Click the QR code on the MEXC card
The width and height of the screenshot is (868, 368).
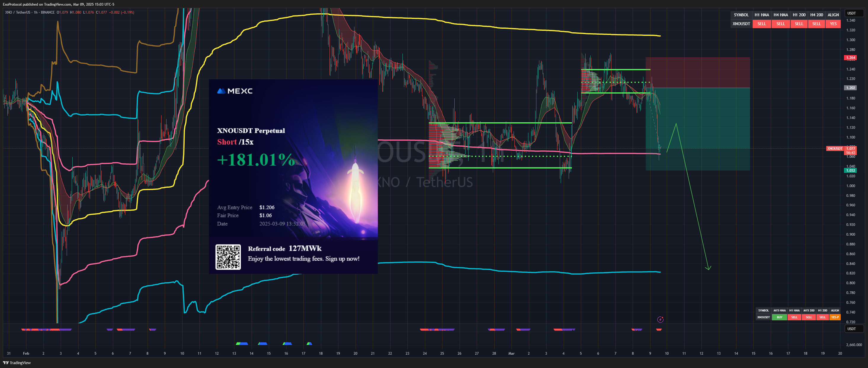pyautogui.click(x=228, y=257)
